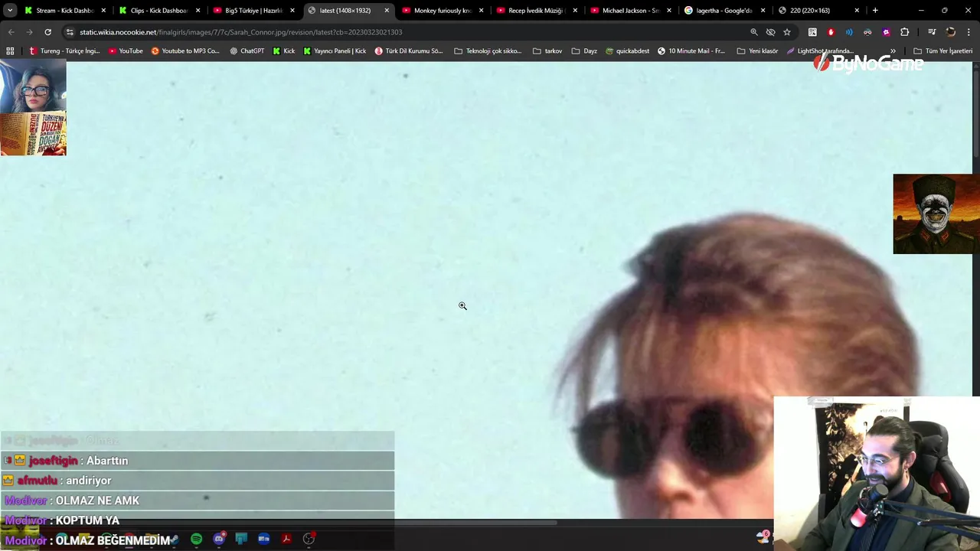The width and height of the screenshot is (980, 551).
Task: Open the red PDF reader taskbar icon
Action: pyautogui.click(x=286, y=539)
